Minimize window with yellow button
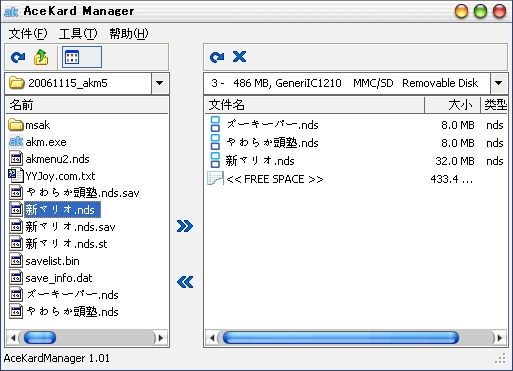Viewport: 513px width, 371px height. [462, 11]
